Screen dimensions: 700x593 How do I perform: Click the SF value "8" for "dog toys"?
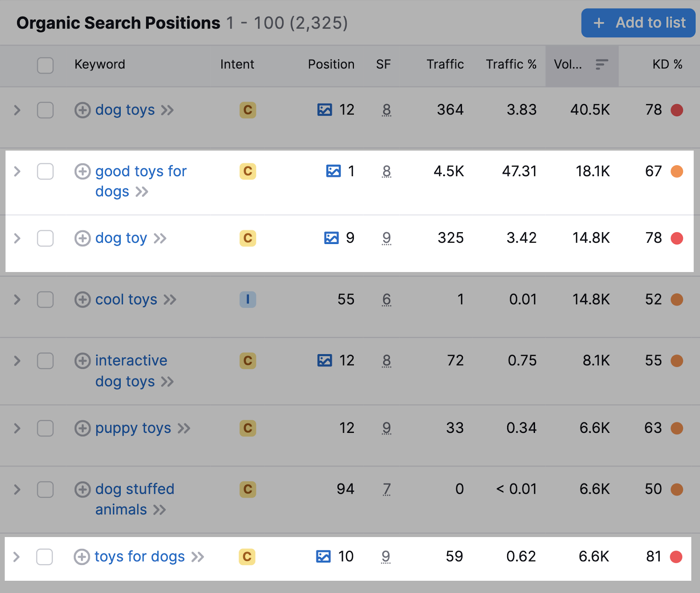386,110
